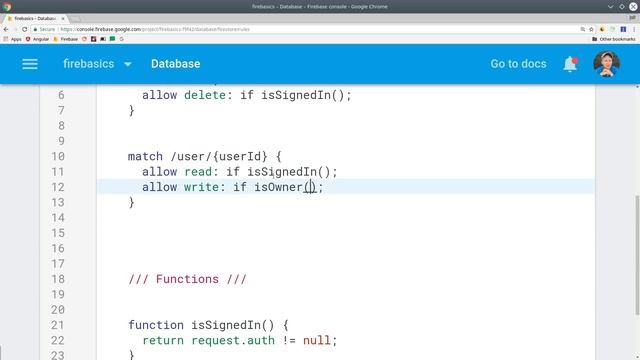Image resolution: width=640 pixels, height=360 pixels.
Task: Place cursor in isOwner() on line 12
Action: pyautogui.click(x=310, y=187)
